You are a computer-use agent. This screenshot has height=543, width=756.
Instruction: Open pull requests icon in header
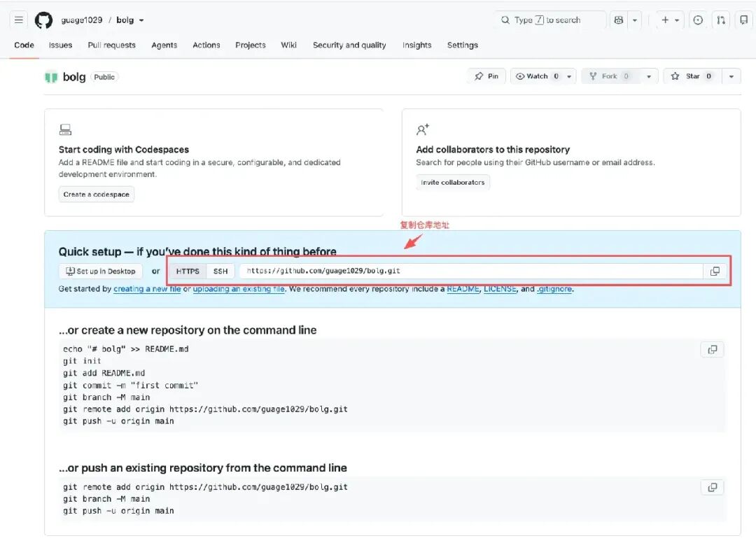(x=721, y=20)
